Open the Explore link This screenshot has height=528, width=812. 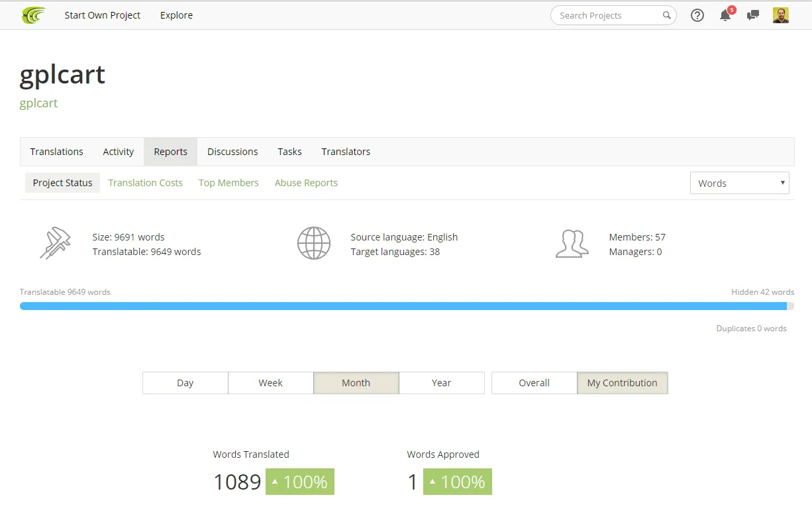click(176, 15)
